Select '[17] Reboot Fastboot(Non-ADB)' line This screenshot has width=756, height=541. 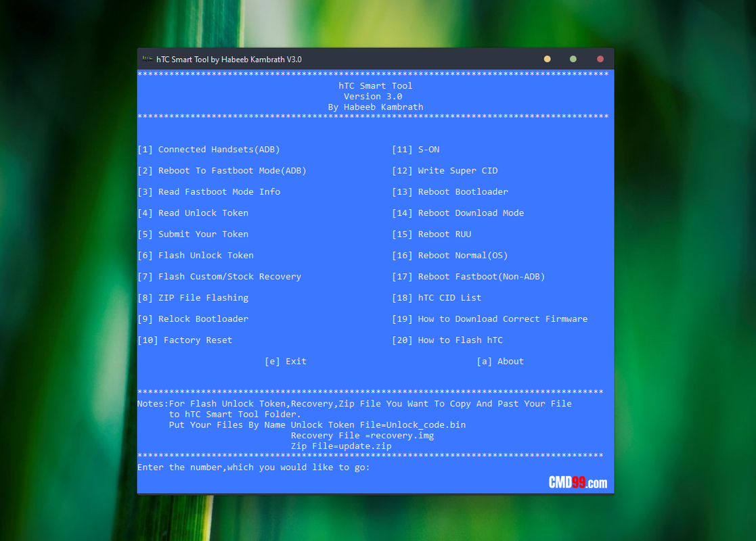[468, 277]
